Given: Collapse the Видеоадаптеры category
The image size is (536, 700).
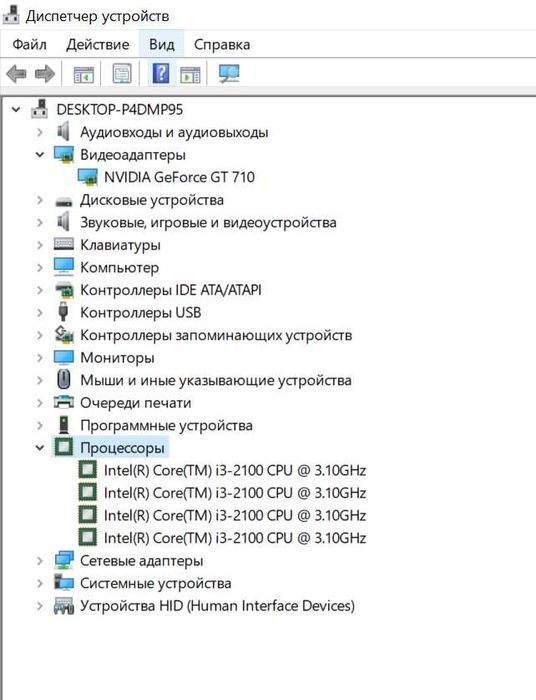Looking at the screenshot, I should pyautogui.click(x=40, y=155).
